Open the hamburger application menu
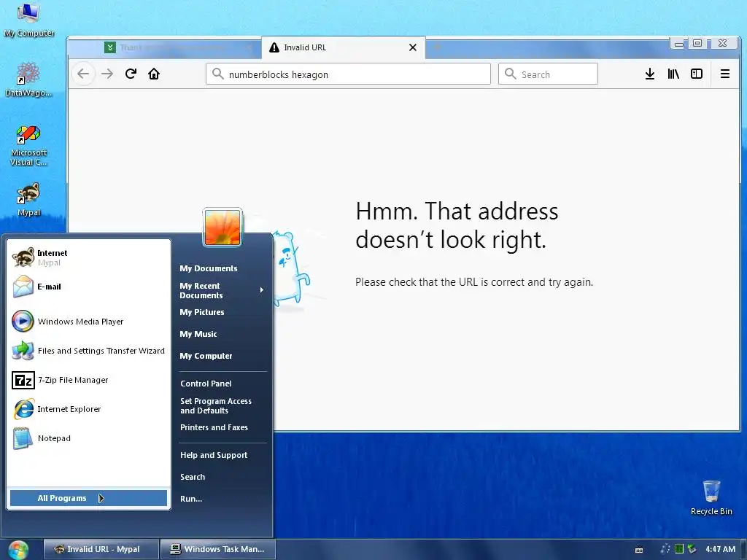The image size is (747, 560). (x=725, y=74)
